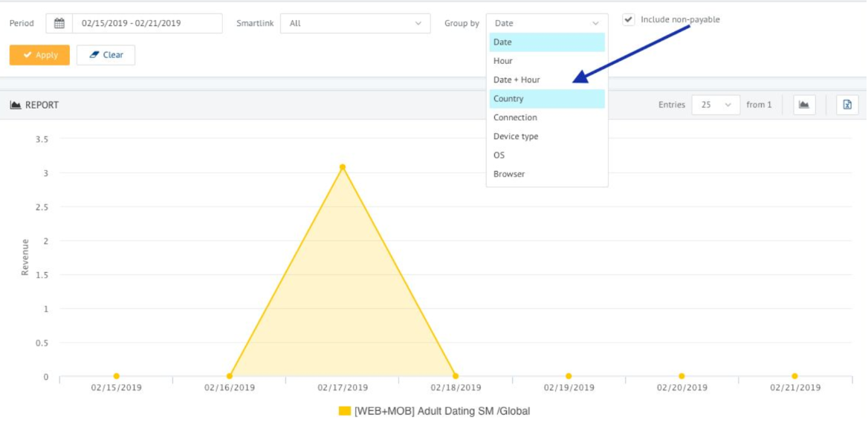Toggle the Include non-payable checkbox
Viewport: 868px width, 431px height.
point(628,19)
